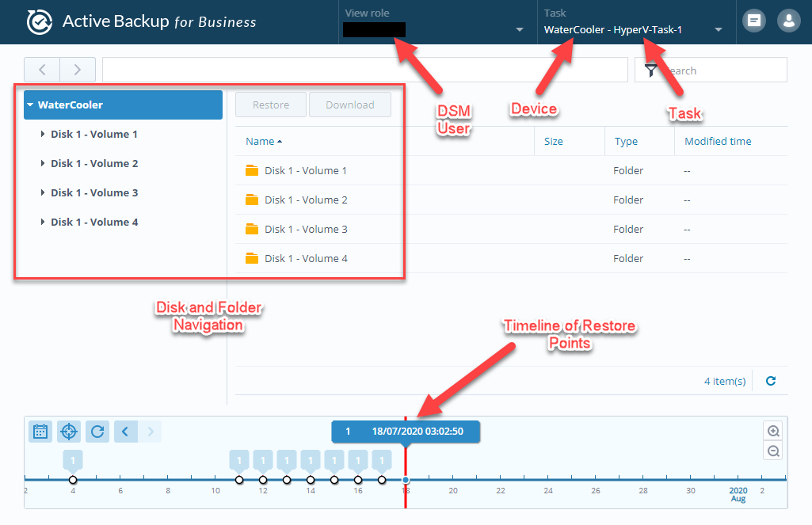The height and width of the screenshot is (525, 812).
Task: Click the path address bar field
Action: [365, 70]
